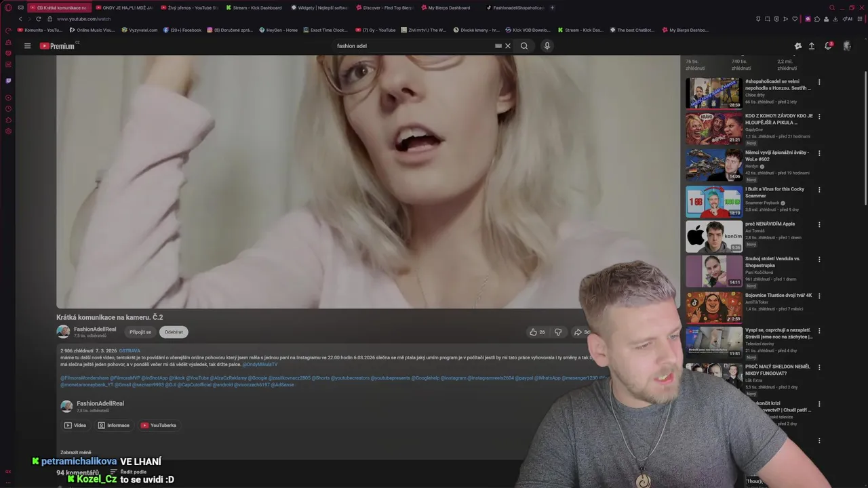Open the Opera menu logo icon
Image resolution: width=868 pixels, height=488 pixels.
8,7
